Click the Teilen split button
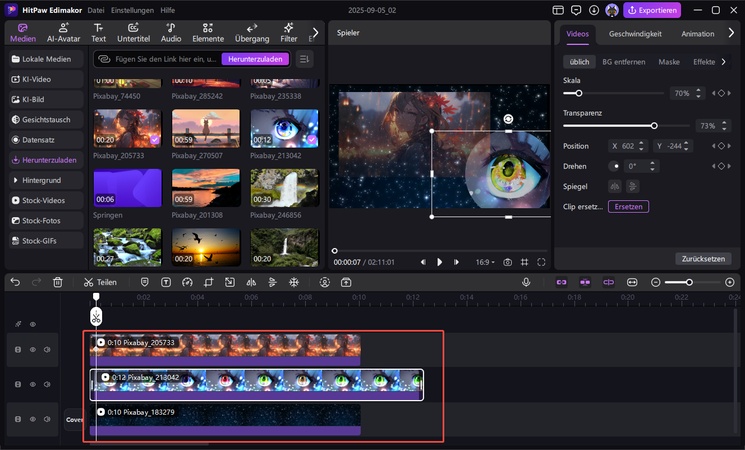745x450 pixels. coord(100,282)
